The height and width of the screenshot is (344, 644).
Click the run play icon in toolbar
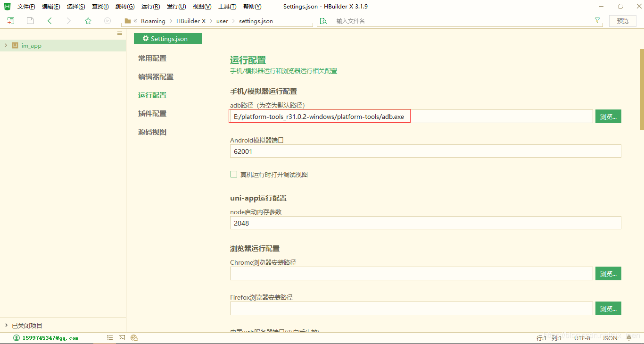[107, 21]
